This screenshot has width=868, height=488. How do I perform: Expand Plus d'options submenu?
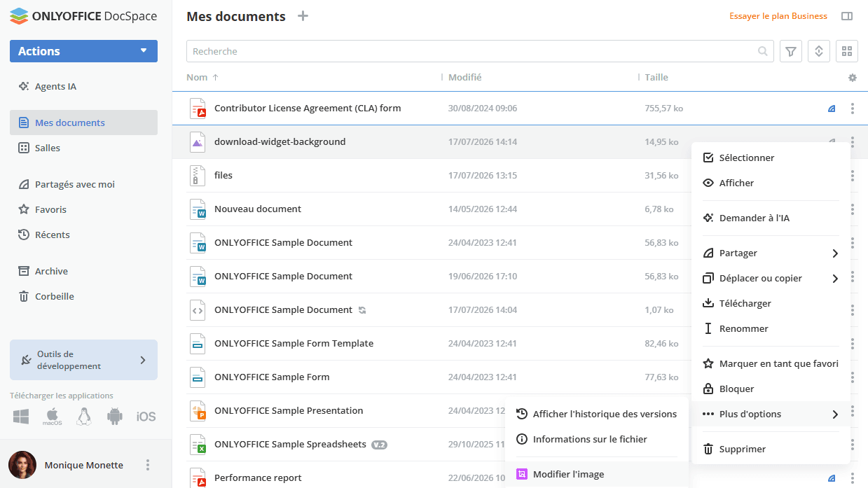771,414
